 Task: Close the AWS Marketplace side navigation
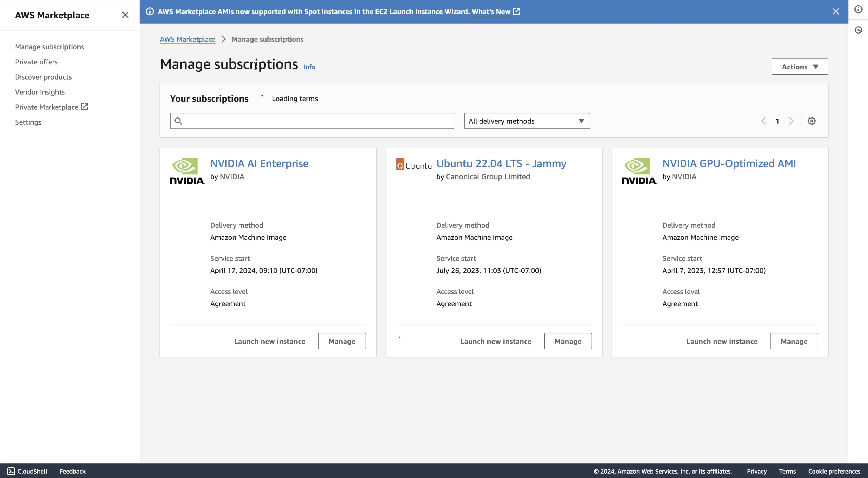click(x=125, y=15)
